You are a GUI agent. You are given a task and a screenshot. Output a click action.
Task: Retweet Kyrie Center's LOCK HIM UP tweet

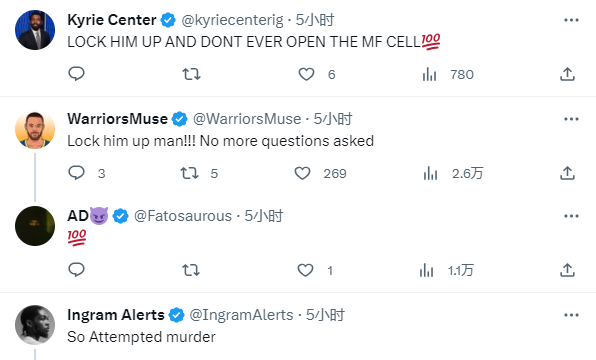tap(191, 74)
